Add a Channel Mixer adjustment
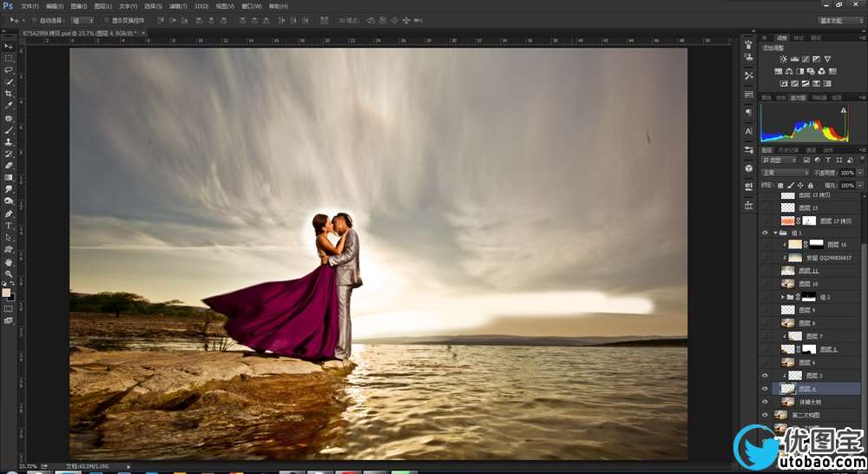The height and width of the screenshot is (474, 868). coord(821,71)
